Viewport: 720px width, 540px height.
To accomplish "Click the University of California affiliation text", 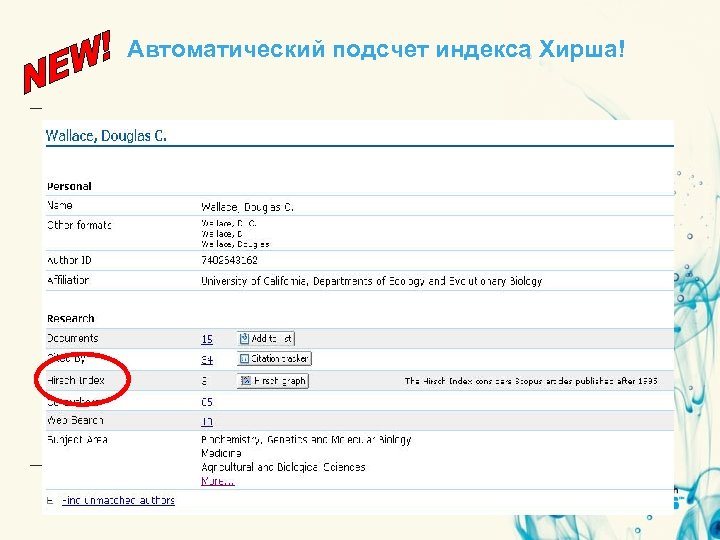I will tap(371, 281).
